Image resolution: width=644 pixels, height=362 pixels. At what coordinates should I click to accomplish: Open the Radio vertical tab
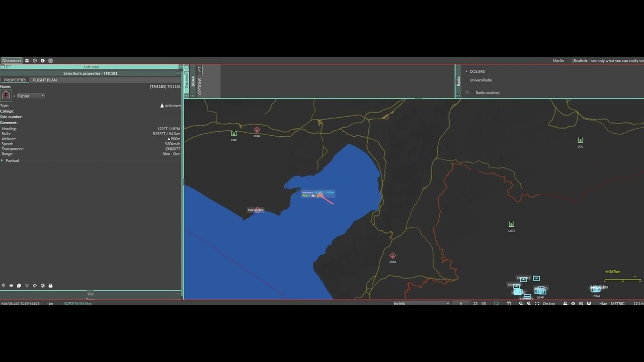458,81
